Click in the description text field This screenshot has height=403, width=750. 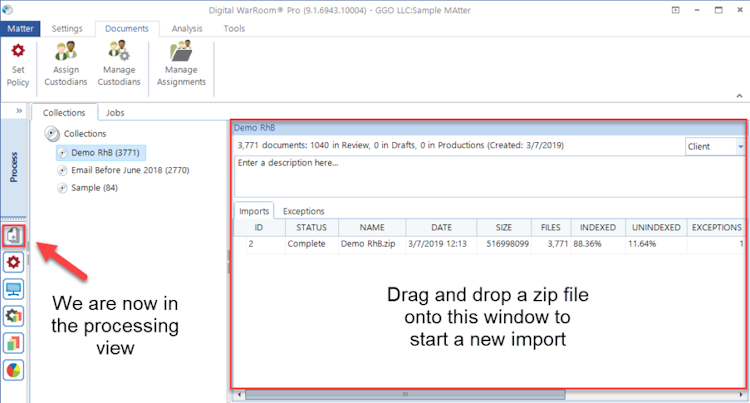click(489, 176)
